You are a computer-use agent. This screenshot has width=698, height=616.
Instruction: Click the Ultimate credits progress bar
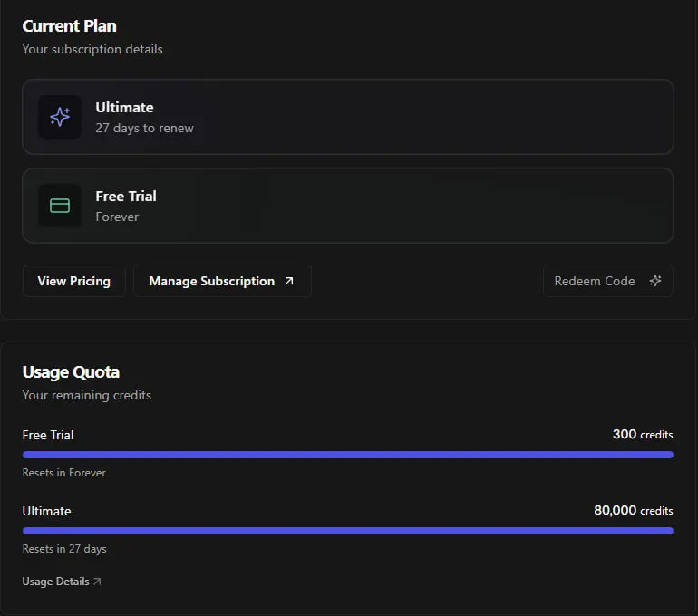coord(348,531)
